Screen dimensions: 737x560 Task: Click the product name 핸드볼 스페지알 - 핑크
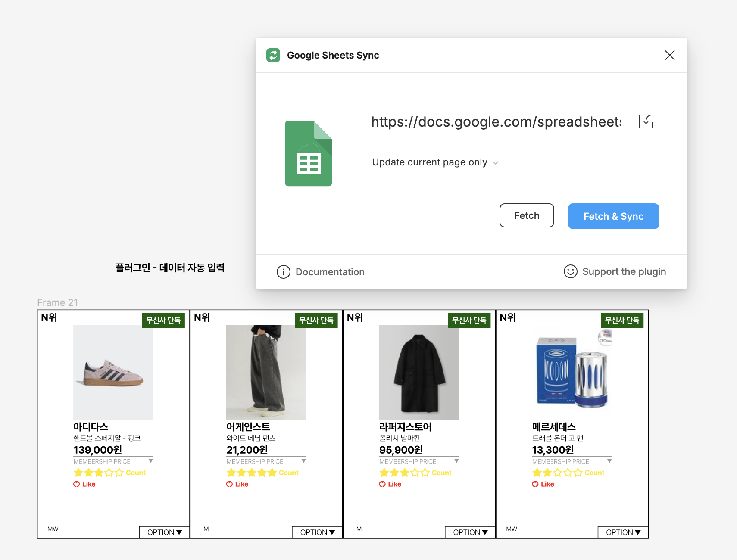[x=107, y=438]
